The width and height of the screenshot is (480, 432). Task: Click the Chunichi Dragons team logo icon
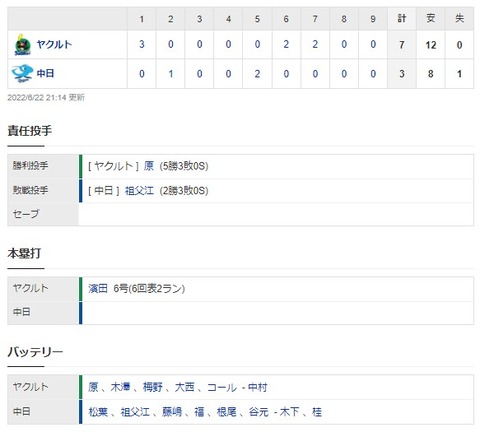tap(22, 74)
